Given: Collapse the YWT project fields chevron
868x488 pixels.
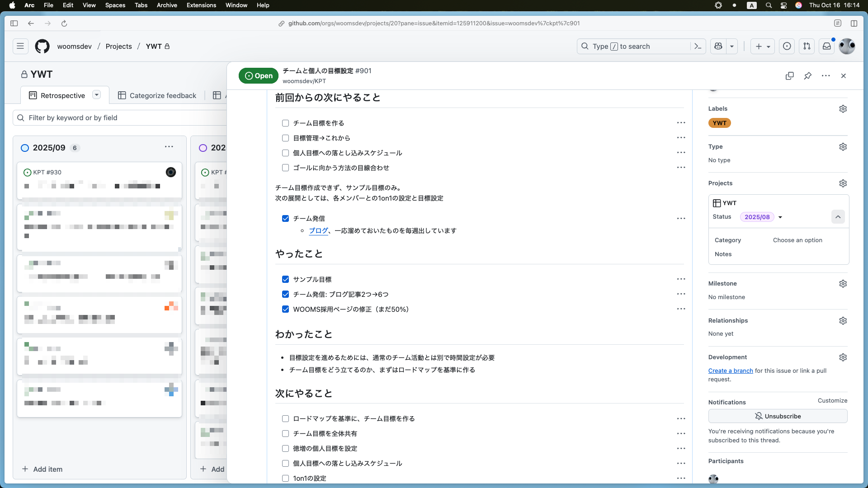Looking at the screenshot, I should coord(838,217).
